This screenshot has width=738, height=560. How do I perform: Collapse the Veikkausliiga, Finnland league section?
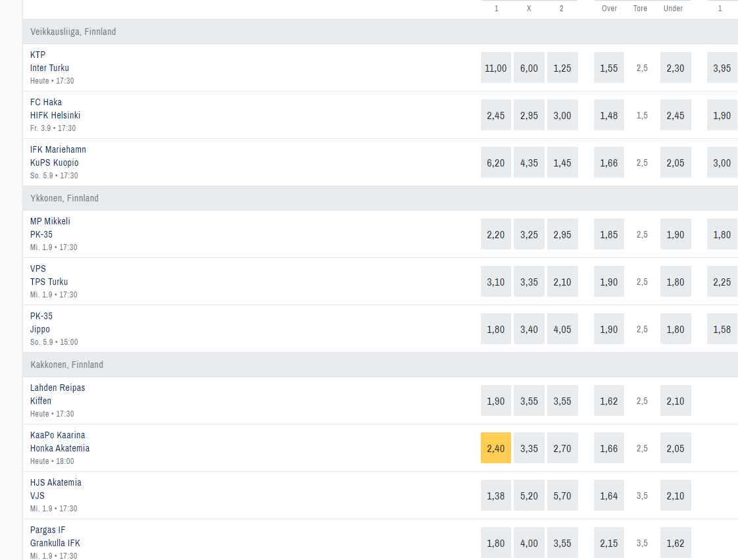click(73, 32)
